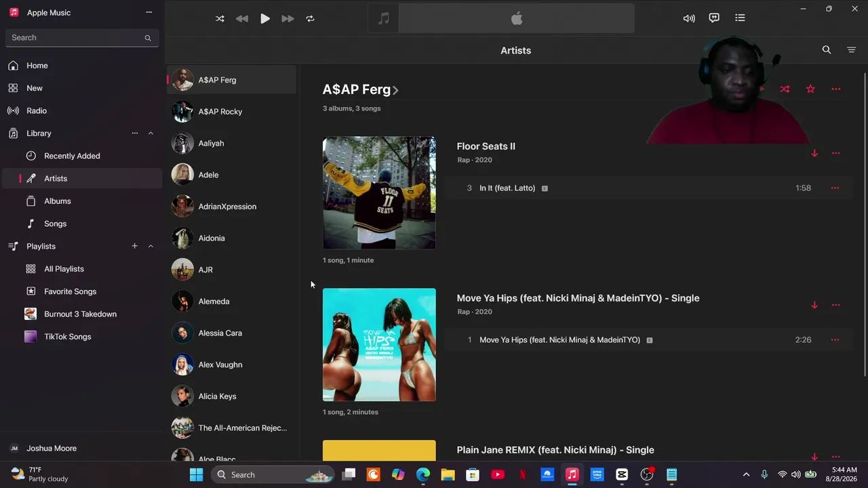Screen dimensions: 868x488
Task: Open the Floor Seats II album cover
Action: pyautogui.click(x=379, y=192)
